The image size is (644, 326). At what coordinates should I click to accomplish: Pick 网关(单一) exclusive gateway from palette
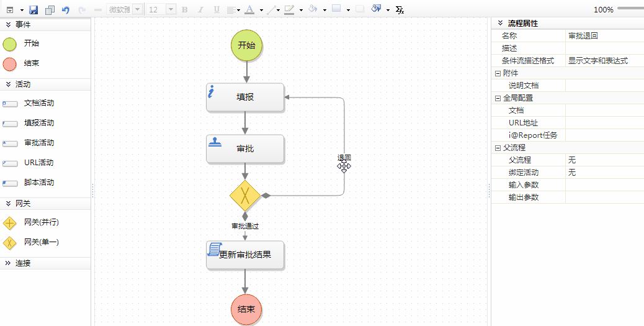coord(10,242)
